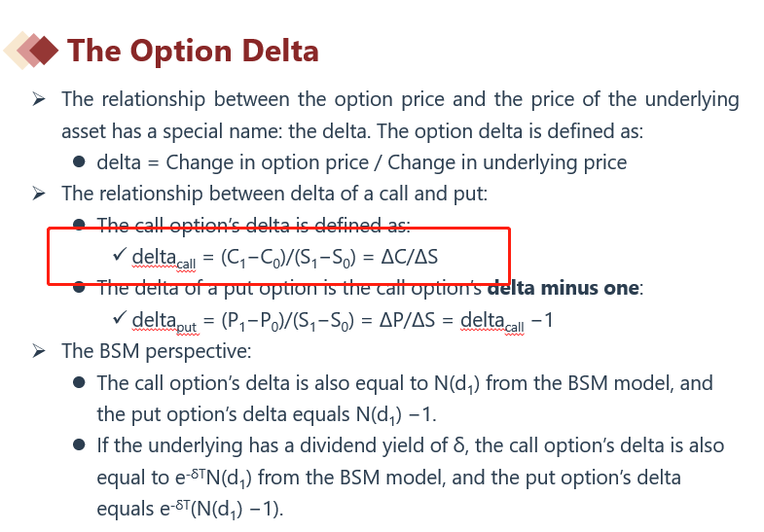The width and height of the screenshot is (764, 532).
Task: Click the arrow bullet before 'The relationship between the option price'
Action: click(x=39, y=99)
